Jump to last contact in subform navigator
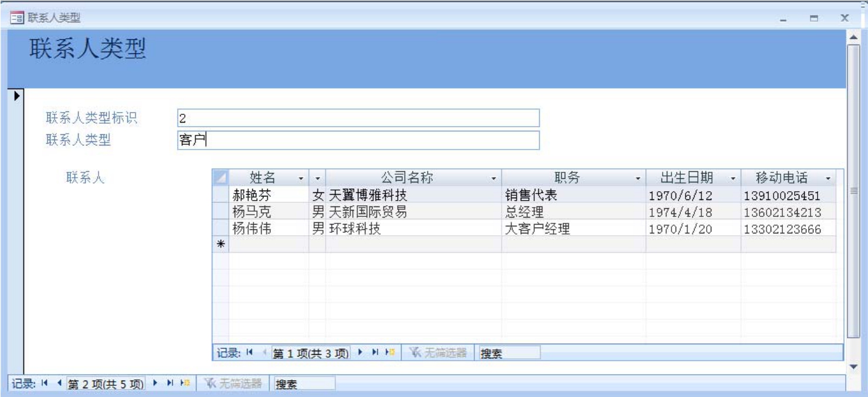The image size is (868, 397). point(375,352)
